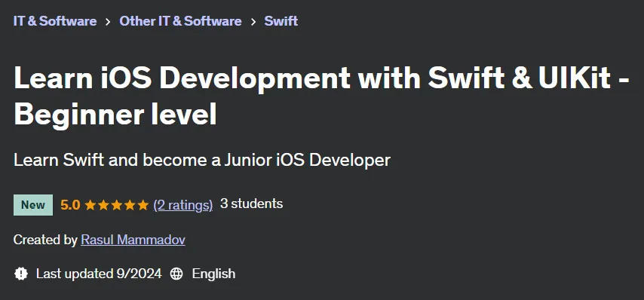Screen dimensions: 644x300
Task: Open the IT & Software breadcrumb link
Action: coord(55,21)
